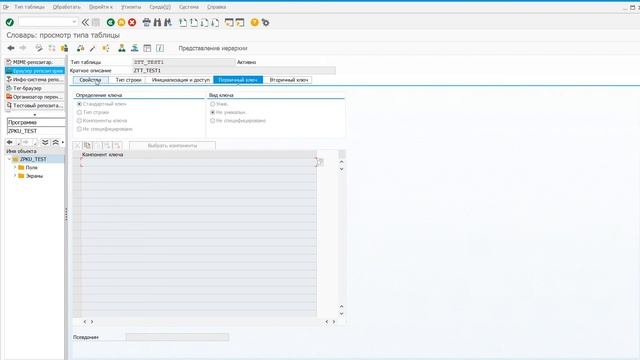The width and height of the screenshot is (640, 360).
Task: Click the copy icon above key component table
Action: 87,146
